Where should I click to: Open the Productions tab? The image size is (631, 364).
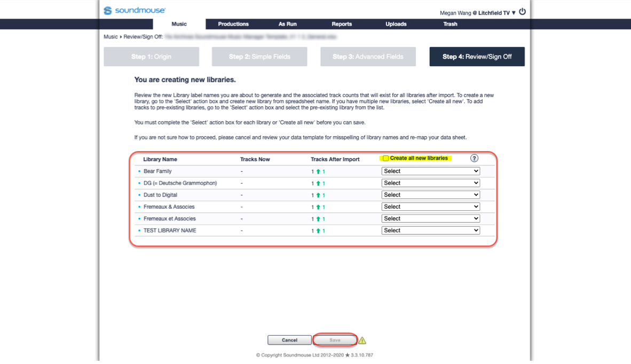click(x=233, y=24)
